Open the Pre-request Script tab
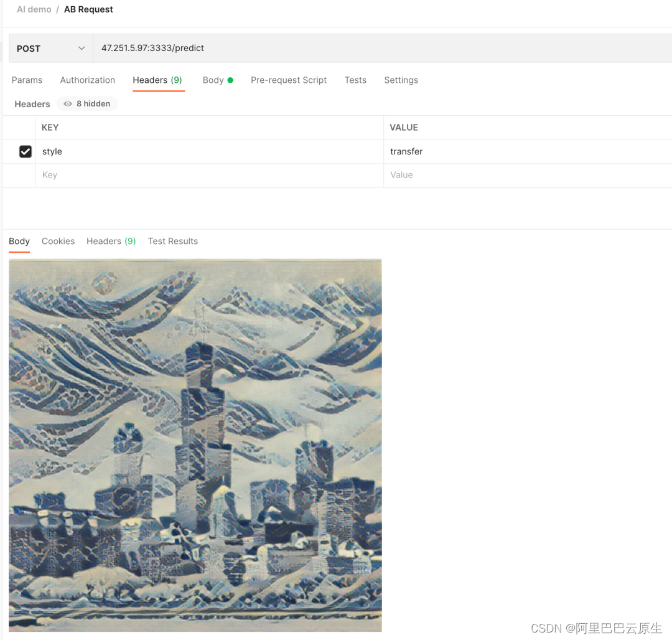The image size is (672, 640). [x=289, y=80]
